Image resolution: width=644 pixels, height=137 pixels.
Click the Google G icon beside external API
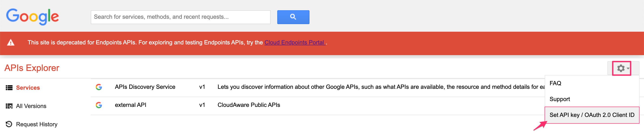pyautogui.click(x=99, y=105)
